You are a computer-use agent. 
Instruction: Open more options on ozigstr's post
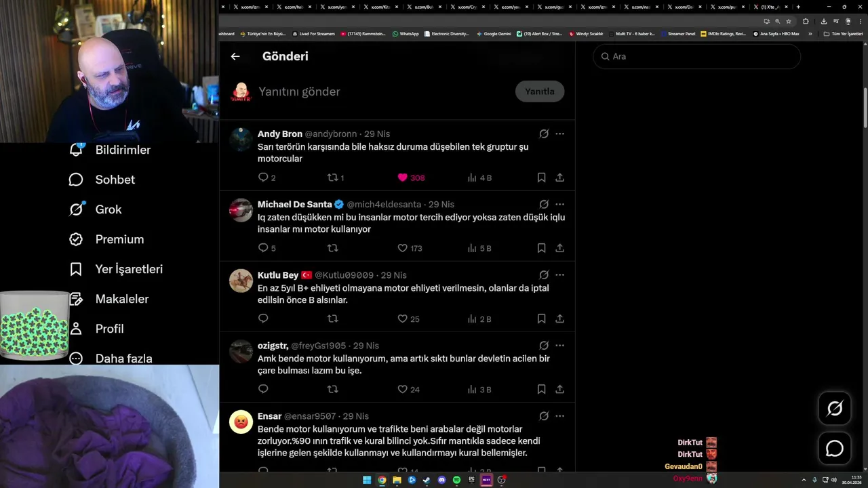tap(559, 346)
